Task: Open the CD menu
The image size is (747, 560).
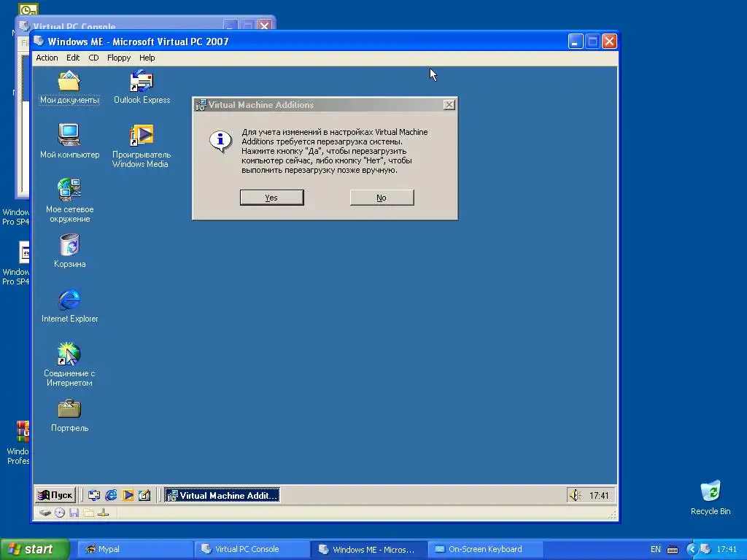Action: (x=93, y=58)
